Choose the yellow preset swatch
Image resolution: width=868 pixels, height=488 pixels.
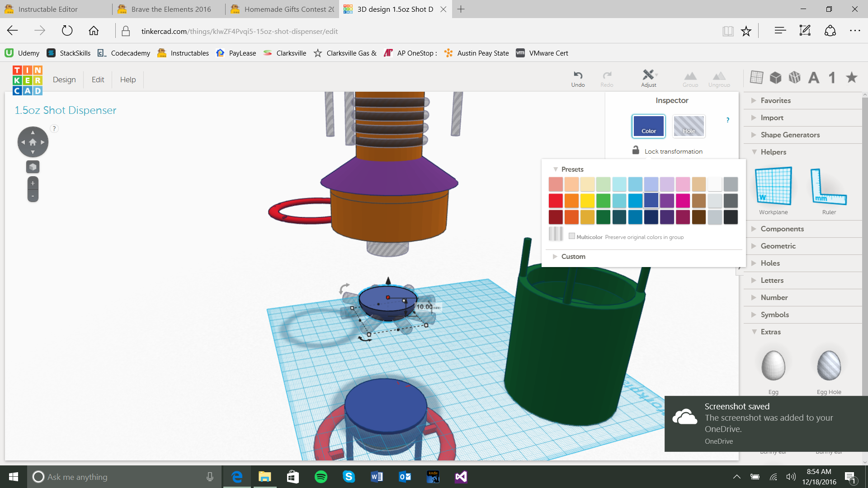[x=587, y=200]
